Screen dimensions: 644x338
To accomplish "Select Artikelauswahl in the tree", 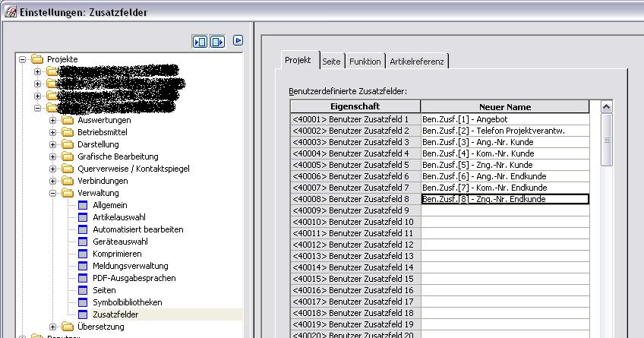I will [x=119, y=217].
